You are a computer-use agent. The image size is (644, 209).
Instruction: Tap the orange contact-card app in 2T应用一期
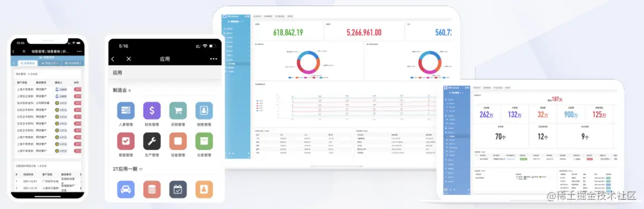click(x=204, y=189)
